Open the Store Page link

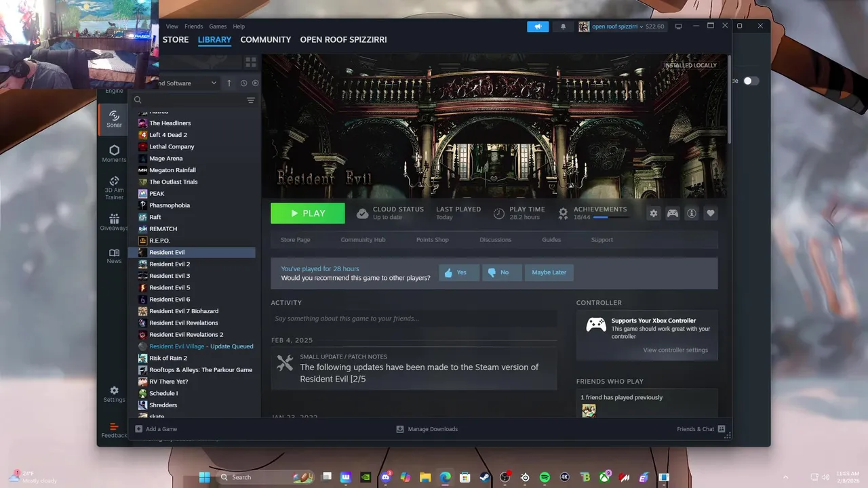pos(296,240)
